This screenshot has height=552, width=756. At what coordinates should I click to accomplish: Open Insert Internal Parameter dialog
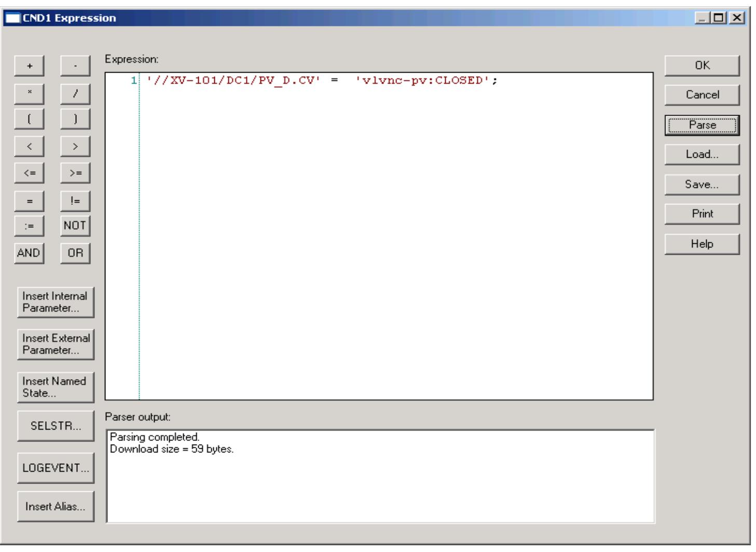tap(56, 302)
